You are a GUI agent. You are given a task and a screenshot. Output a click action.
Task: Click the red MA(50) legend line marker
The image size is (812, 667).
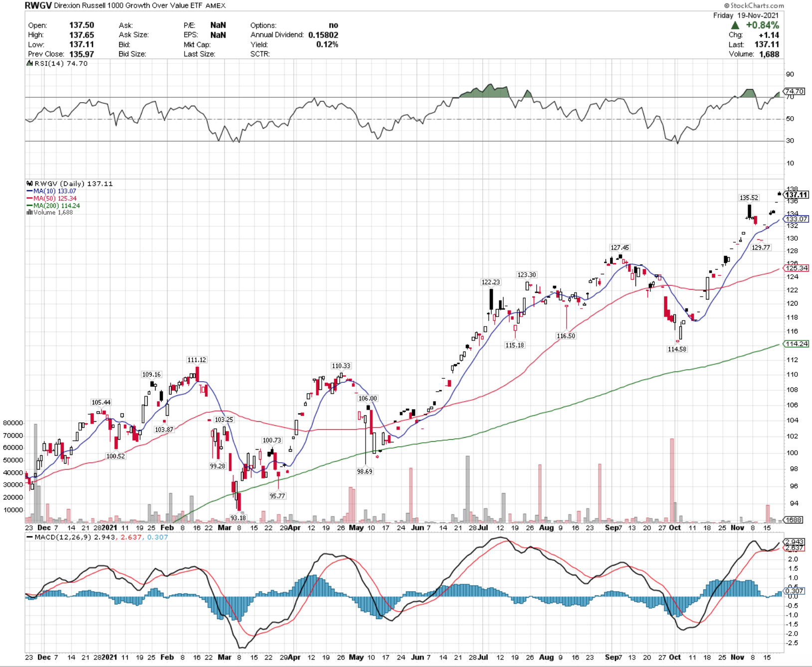click(x=29, y=198)
